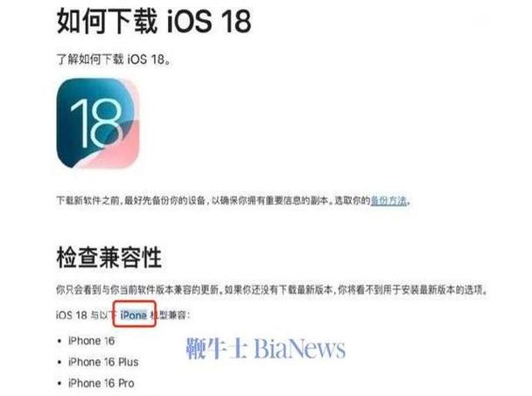Select the iPhone 16 Plus list item

(103, 362)
